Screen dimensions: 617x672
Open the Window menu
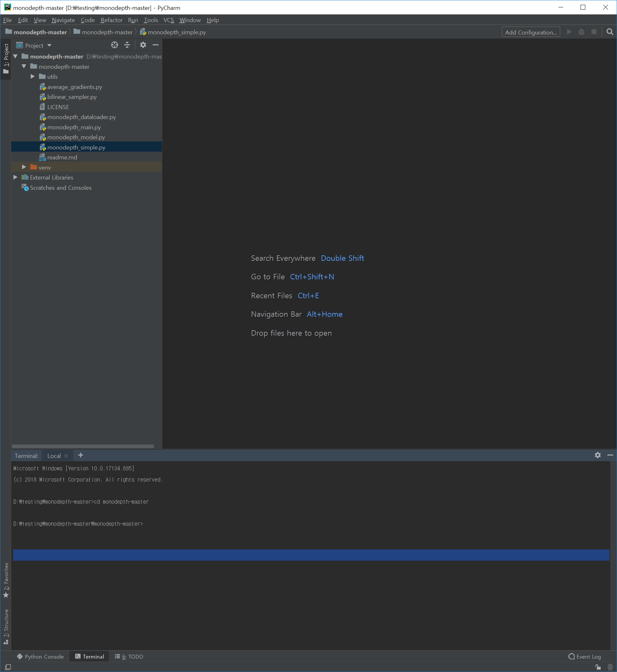[190, 20]
